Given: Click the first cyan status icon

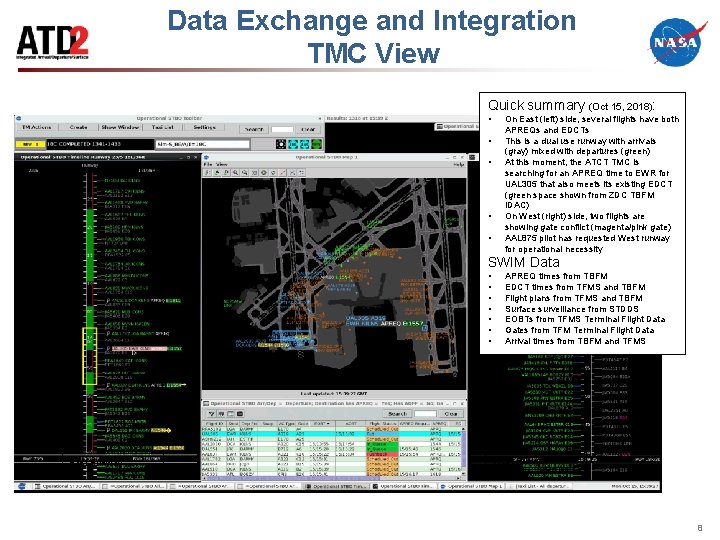Looking at the screenshot, I should (293, 144).
